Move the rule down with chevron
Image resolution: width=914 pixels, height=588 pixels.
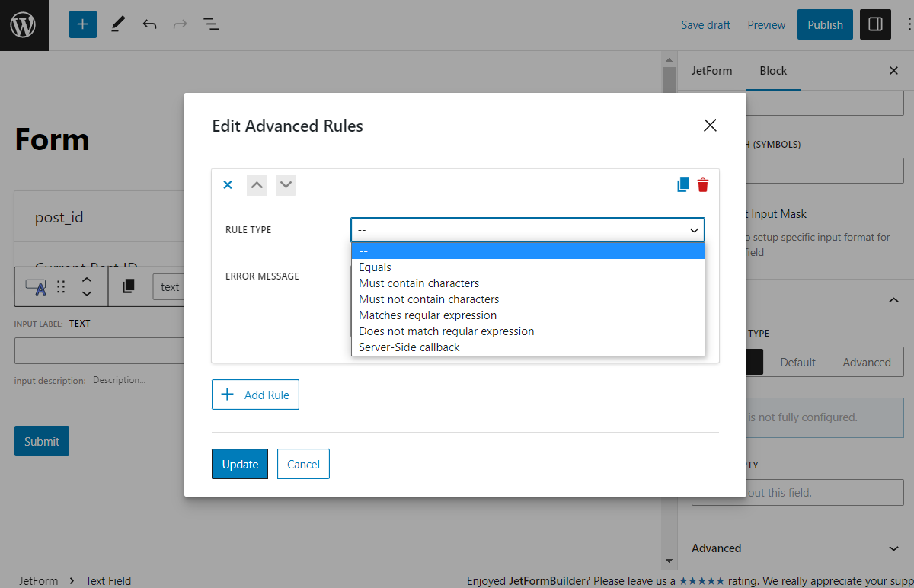(x=286, y=185)
